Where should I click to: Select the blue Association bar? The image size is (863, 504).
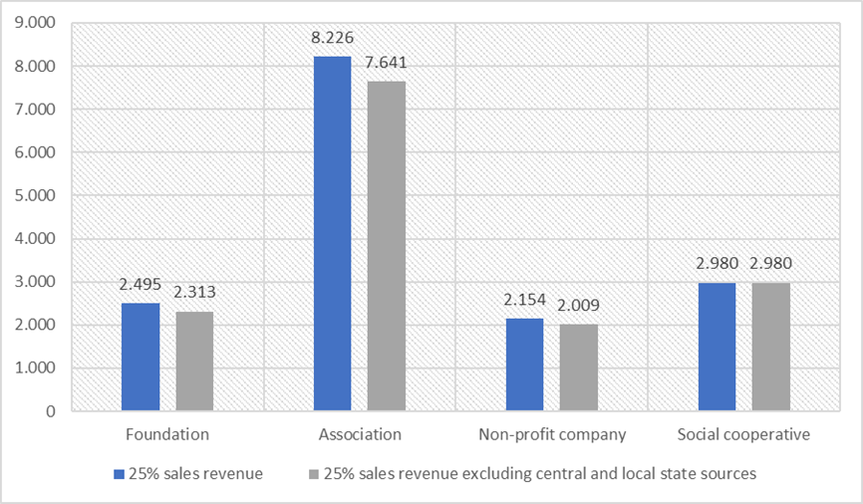pos(332,233)
